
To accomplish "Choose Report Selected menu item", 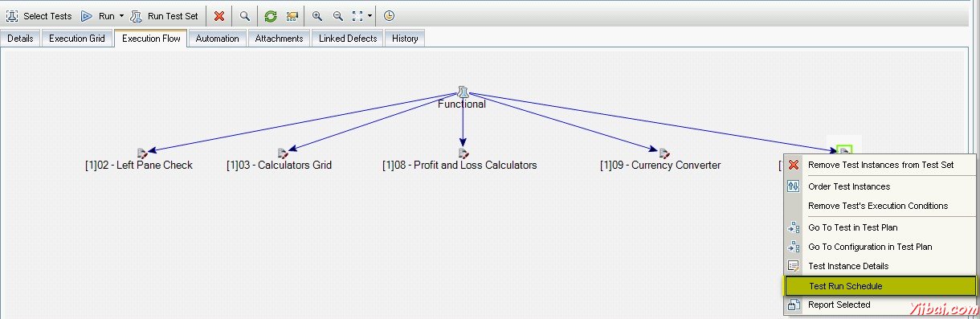I will pos(880,305).
